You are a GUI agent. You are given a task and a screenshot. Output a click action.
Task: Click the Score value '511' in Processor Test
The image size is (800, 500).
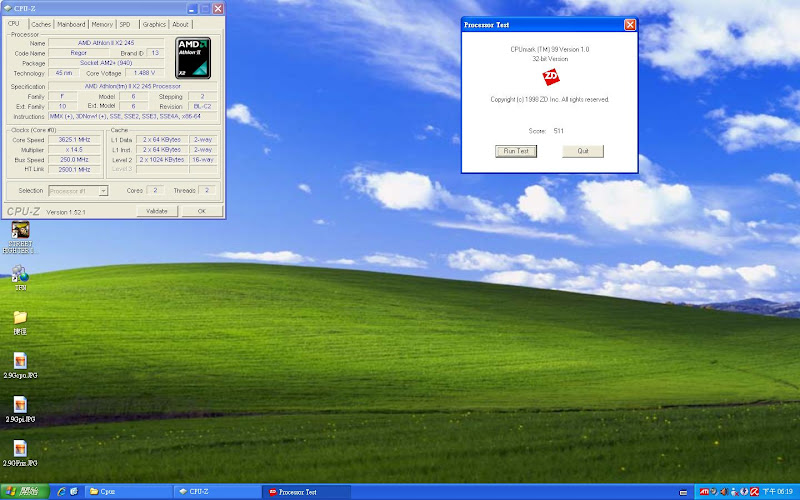559,131
